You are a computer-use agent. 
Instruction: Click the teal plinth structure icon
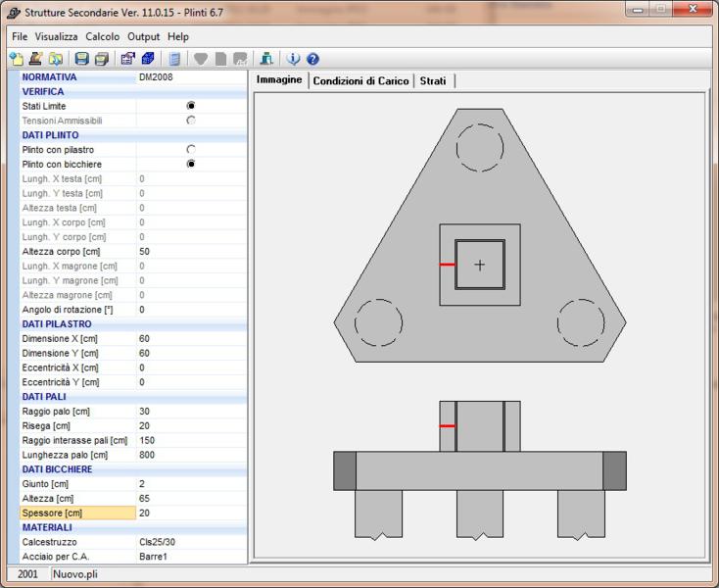(266, 59)
